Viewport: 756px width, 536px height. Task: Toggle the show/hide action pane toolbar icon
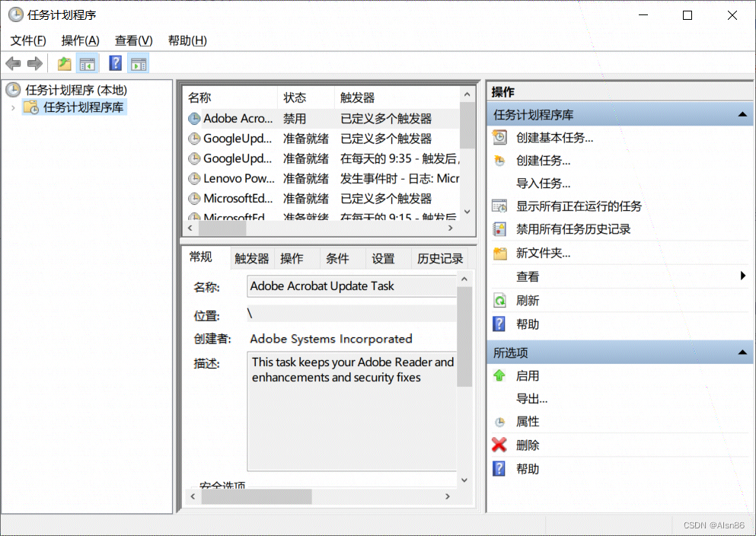tap(139, 64)
